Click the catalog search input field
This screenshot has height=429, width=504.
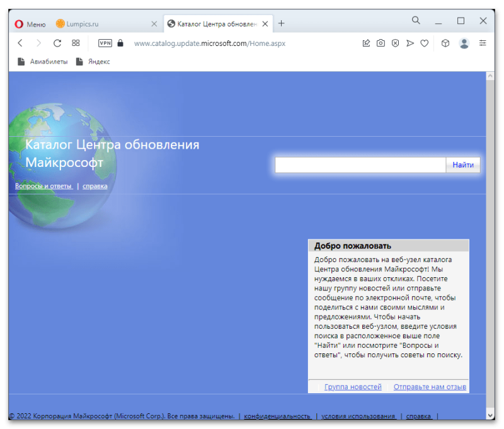360,165
